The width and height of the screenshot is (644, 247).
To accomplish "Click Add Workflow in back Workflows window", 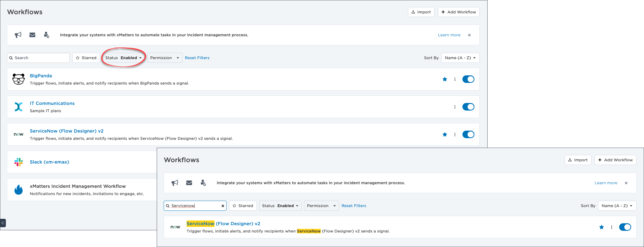I will 459,12.
